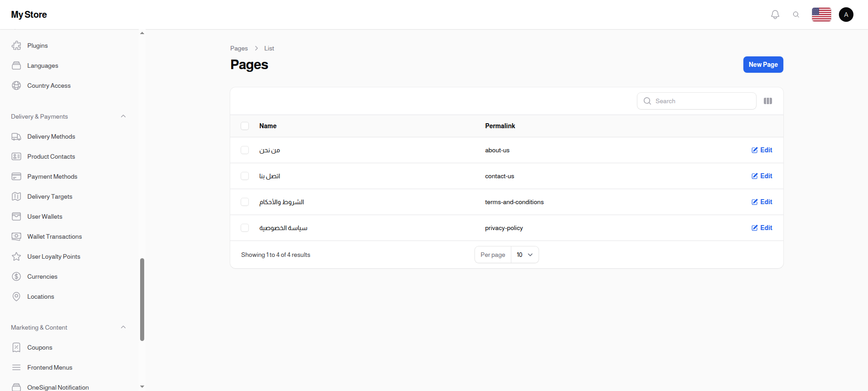Click the Delivery Methods truck icon
This screenshot has width=868, height=391.
tap(16, 136)
